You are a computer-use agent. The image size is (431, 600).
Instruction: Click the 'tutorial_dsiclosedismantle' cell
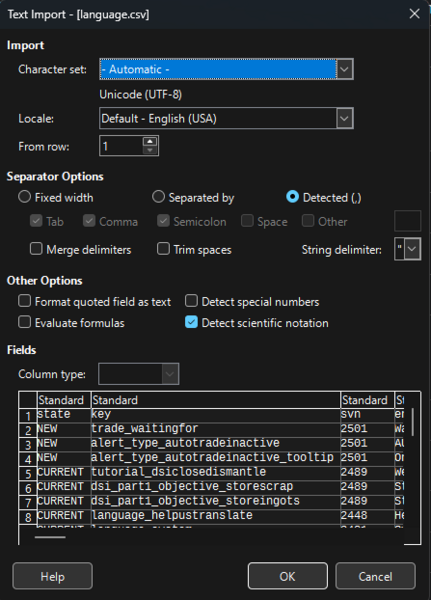pos(216,472)
